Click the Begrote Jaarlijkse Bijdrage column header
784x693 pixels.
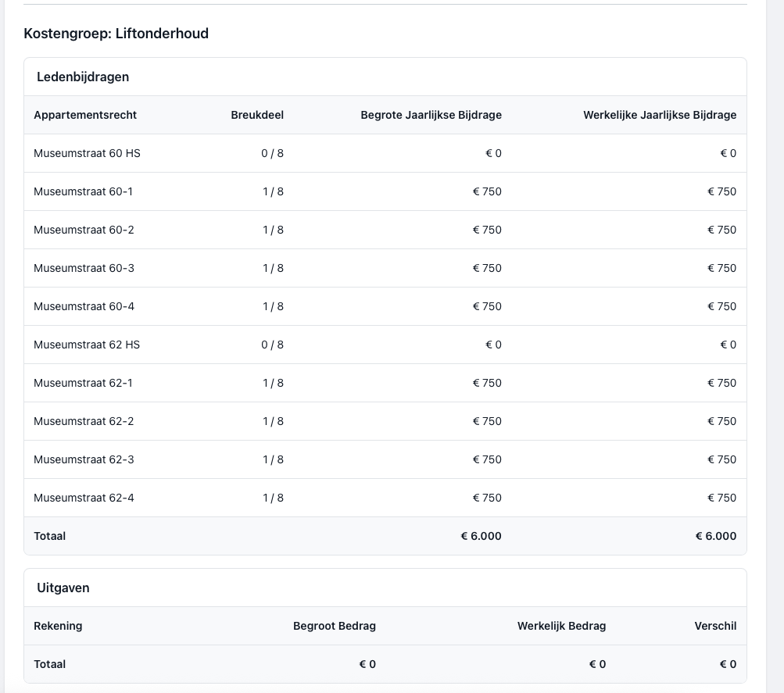(x=431, y=115)
